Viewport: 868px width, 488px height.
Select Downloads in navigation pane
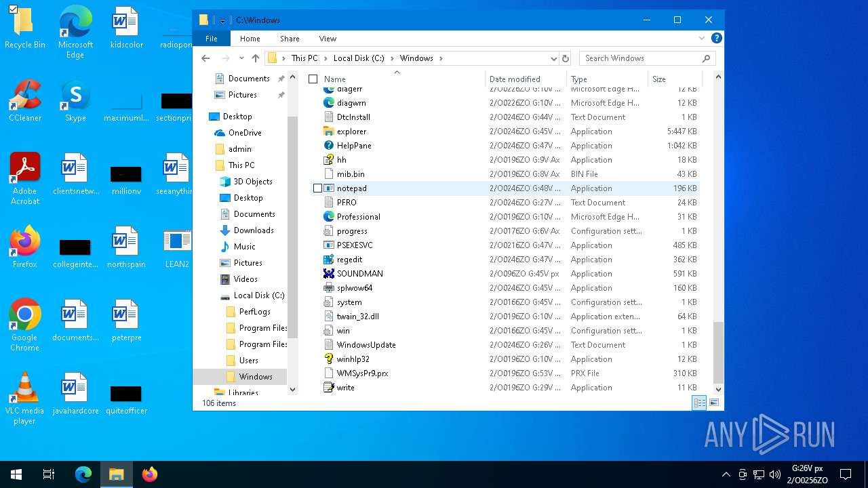point(254,230)
